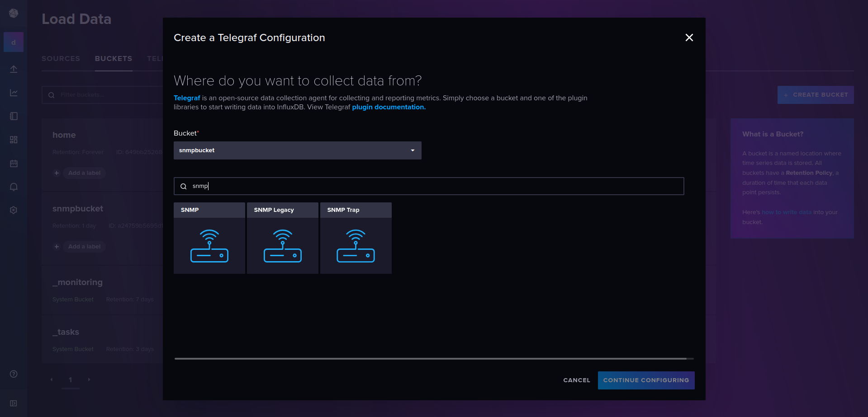Cancel the Telegraf configuration
The image size is (868, 417).
(577, 380)
